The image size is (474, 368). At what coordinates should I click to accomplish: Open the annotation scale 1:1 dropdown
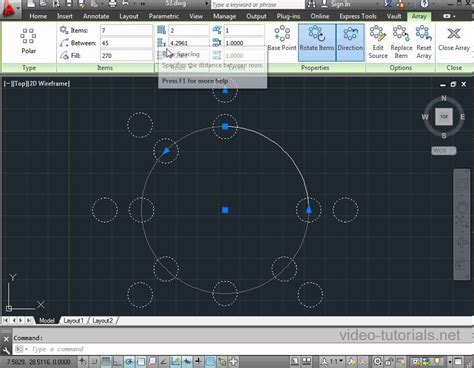click(x=336, y=361)
